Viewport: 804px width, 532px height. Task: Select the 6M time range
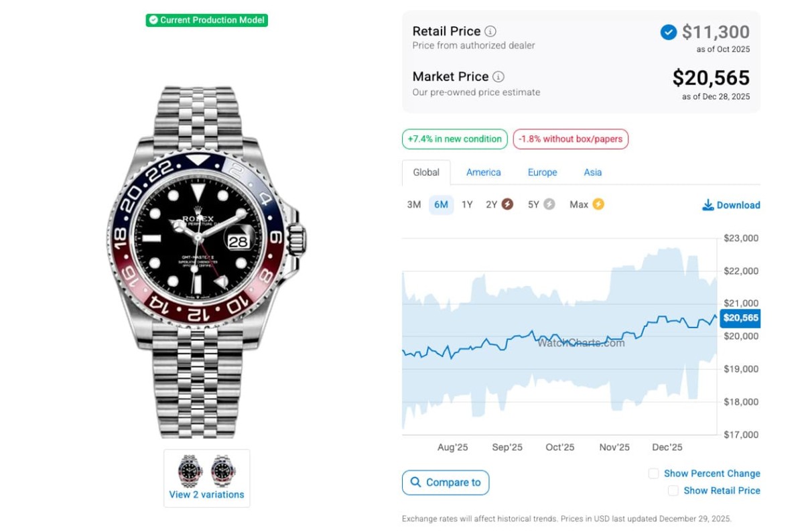(x=441, y=205)
